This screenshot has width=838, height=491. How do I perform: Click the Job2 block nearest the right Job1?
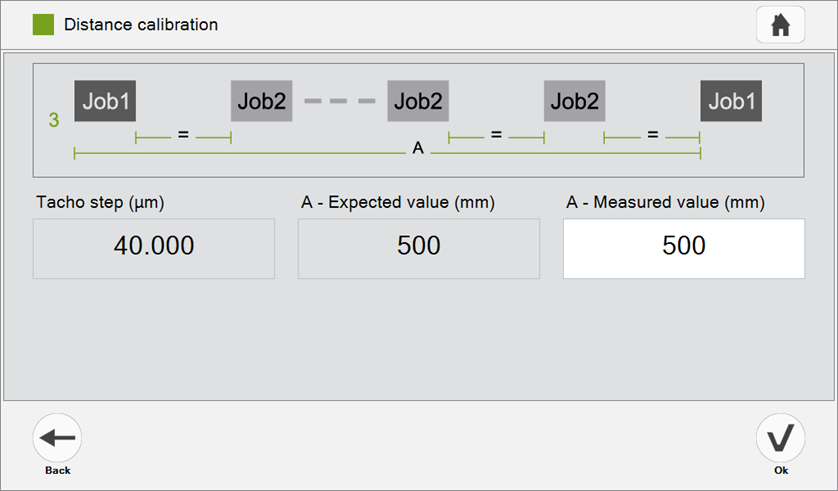pos(575,101)
